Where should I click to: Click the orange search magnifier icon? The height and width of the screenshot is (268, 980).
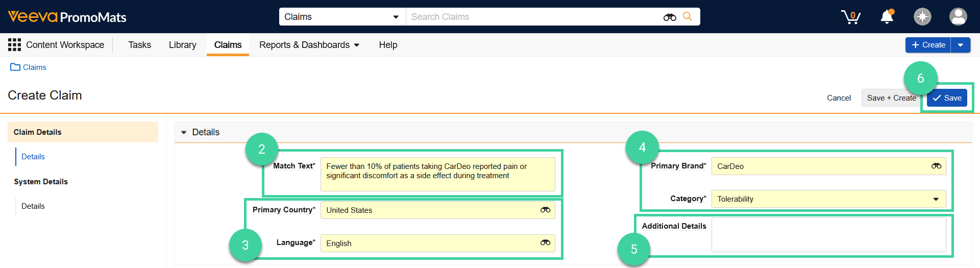pyautogui.click(x=688, y=16)
